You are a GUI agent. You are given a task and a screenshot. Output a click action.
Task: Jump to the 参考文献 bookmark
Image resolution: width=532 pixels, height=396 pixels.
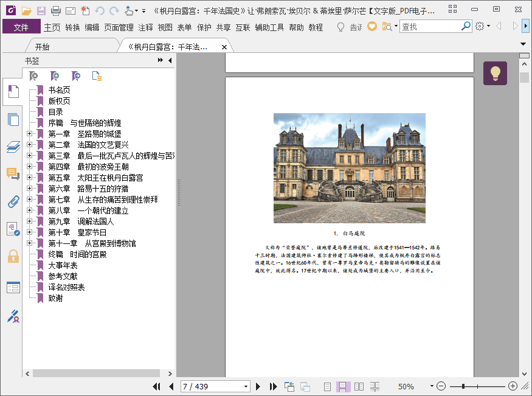click(63, 276)
